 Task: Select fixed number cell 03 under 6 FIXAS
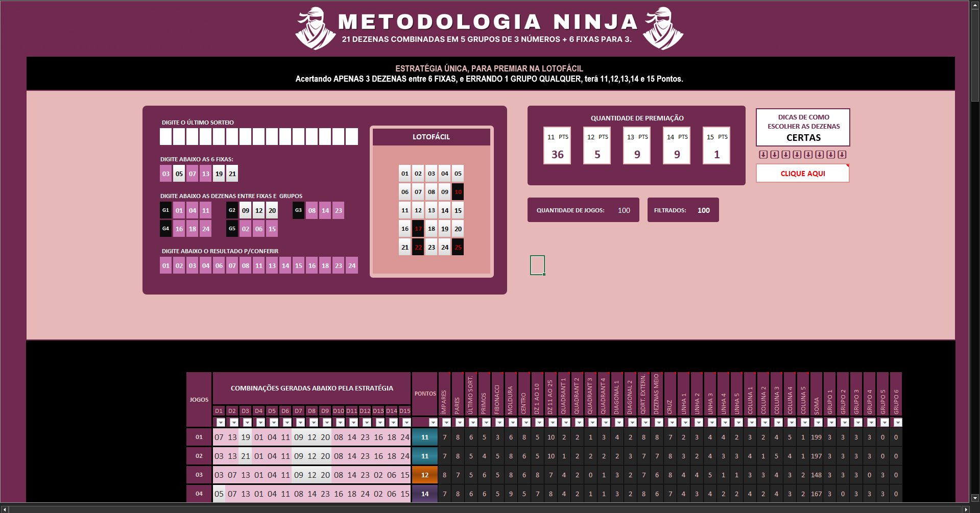point(166,174)
